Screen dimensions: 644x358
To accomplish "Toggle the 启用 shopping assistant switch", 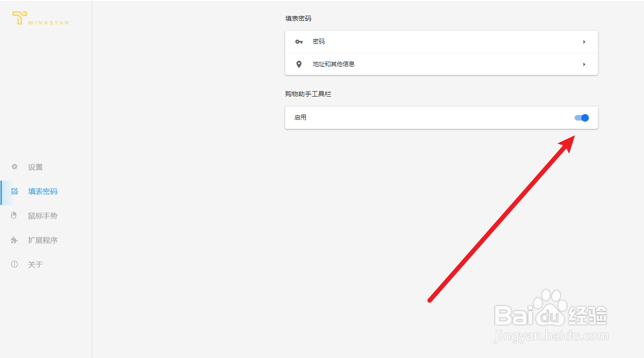I will (x=581, y=118).
